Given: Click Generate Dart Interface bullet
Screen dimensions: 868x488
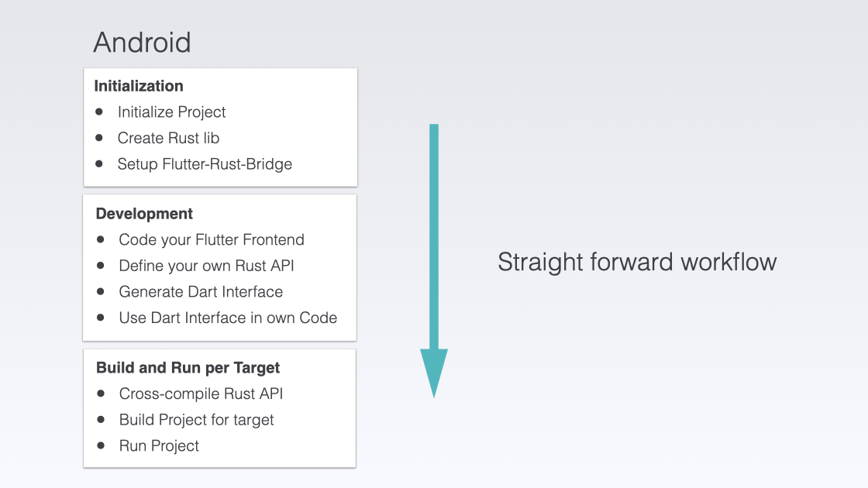Looking at the screenshot, I should pos(201,291).
